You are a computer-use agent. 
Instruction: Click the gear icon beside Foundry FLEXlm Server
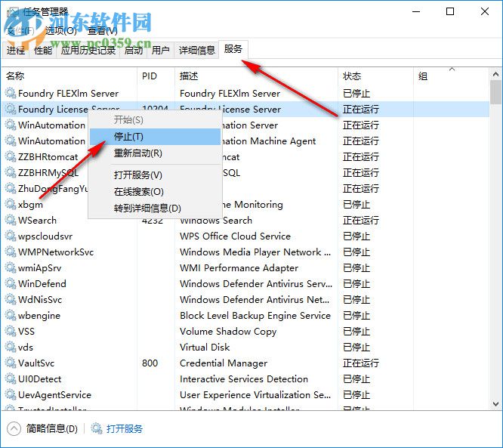pyautogui.click(x=11, y=93)
